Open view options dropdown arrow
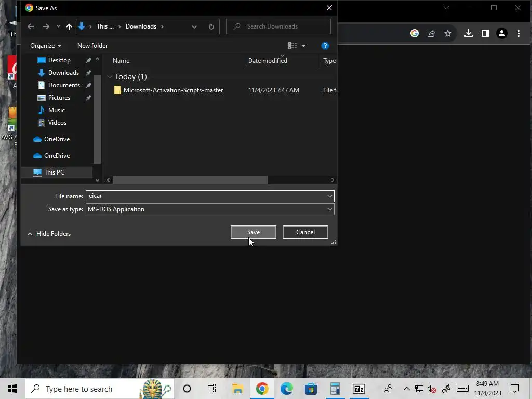Screen dimensions: 532x399 click(303, 46)
